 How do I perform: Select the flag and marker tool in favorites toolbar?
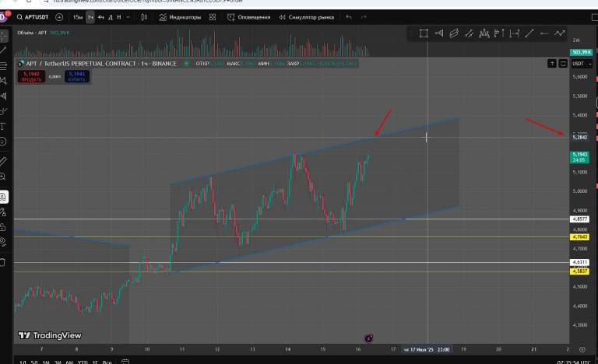click(499, 33)
